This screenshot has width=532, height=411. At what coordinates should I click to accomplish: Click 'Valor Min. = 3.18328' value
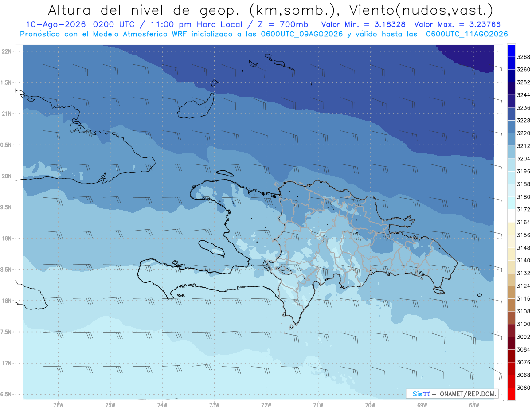point(364,24)
